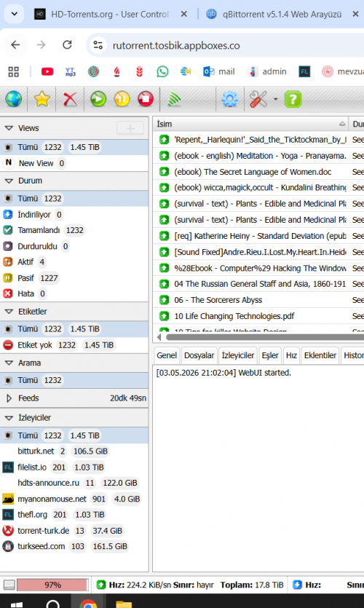The width and height of the screenshot is (364, 608).
Task: Click the red X Remove toolbar icon
Action: (x=70, y=100)
